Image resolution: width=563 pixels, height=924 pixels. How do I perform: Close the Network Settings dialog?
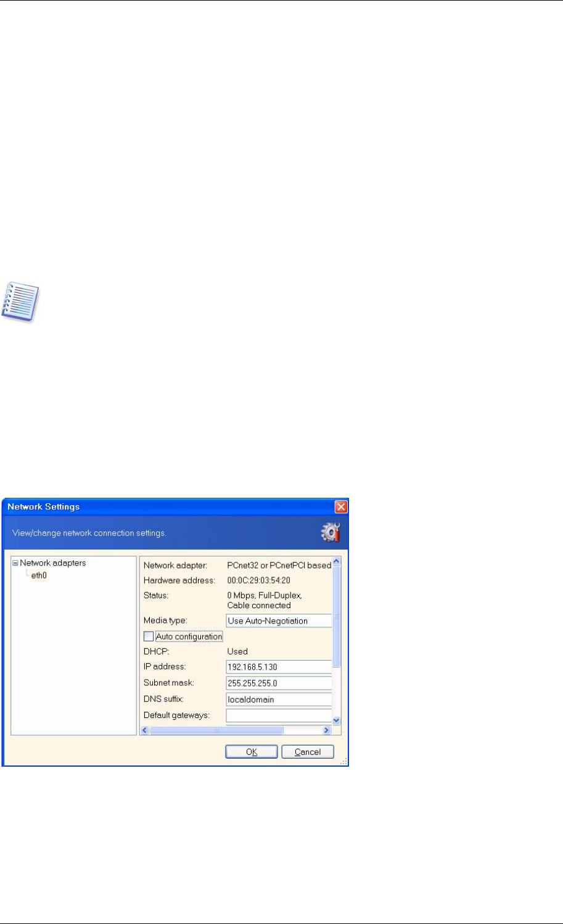coord(341,507)
